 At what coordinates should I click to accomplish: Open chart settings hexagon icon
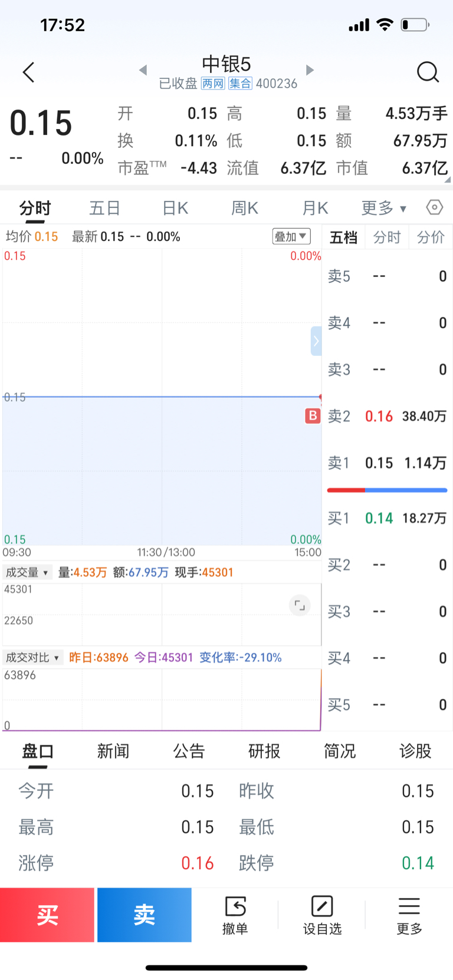(x=435, y=207)
